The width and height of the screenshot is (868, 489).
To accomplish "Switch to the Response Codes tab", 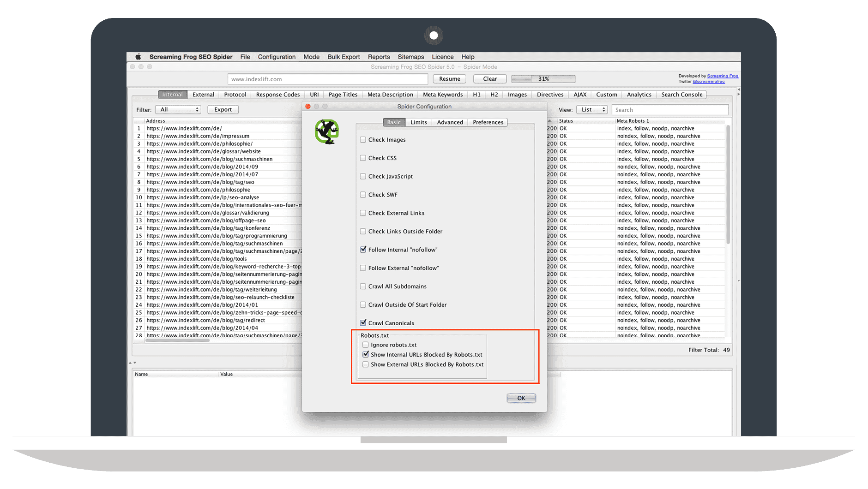I will point(278,95).
